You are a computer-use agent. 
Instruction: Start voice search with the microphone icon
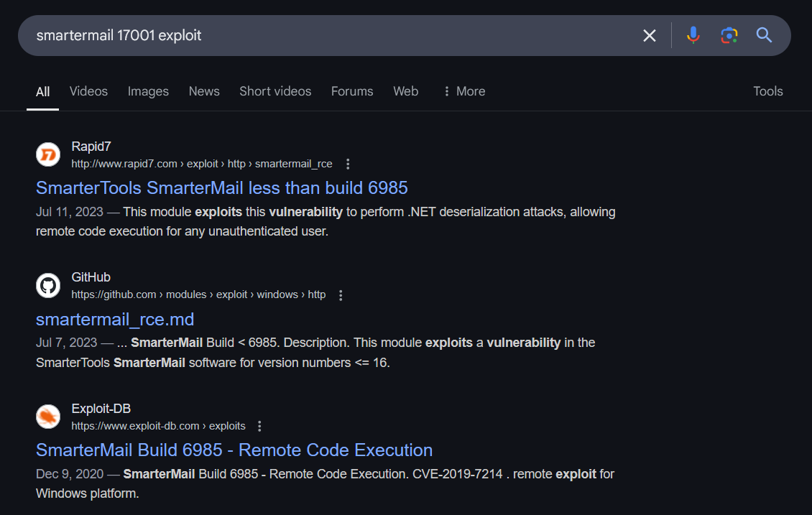[693, 35]
